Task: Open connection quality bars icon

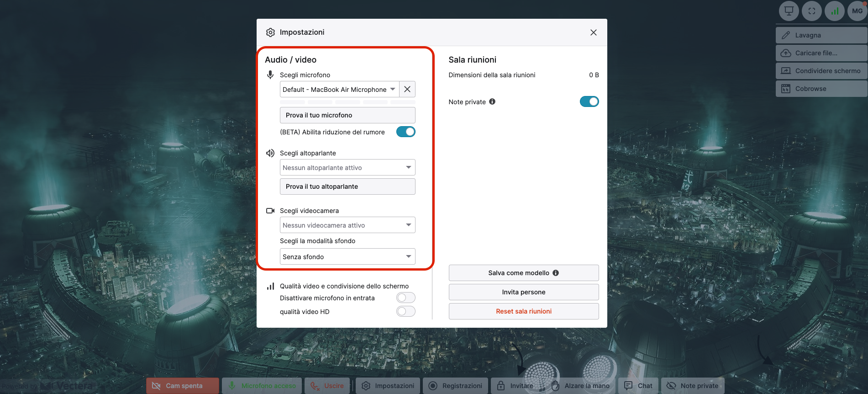Action: click(834, 11)
